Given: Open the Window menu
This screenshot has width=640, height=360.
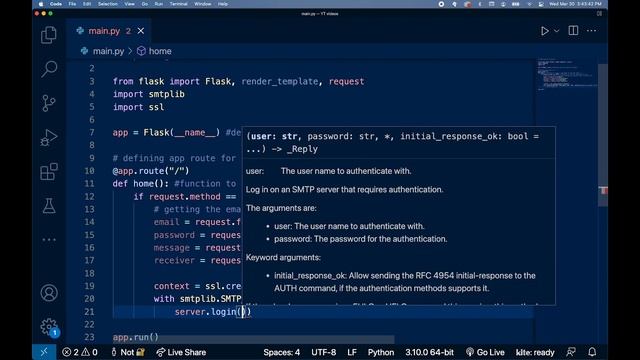Looking at the screenshot, I should tap(203, 4).
